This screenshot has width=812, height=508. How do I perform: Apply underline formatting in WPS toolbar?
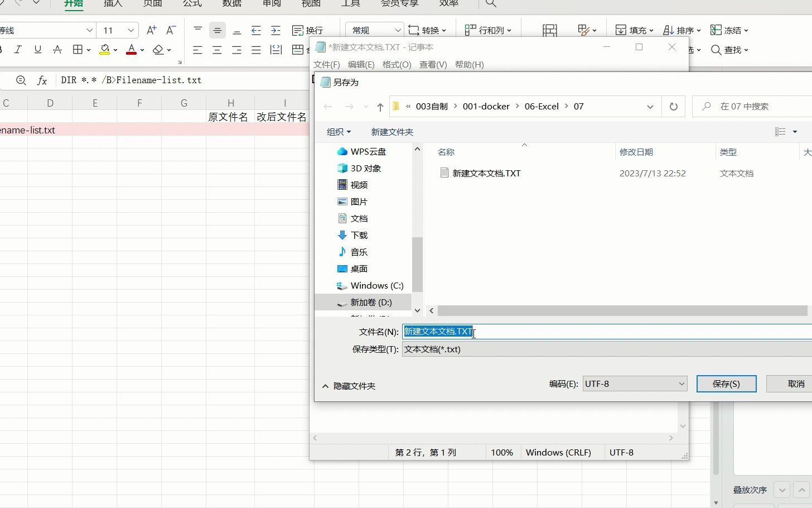click(38, 50)
